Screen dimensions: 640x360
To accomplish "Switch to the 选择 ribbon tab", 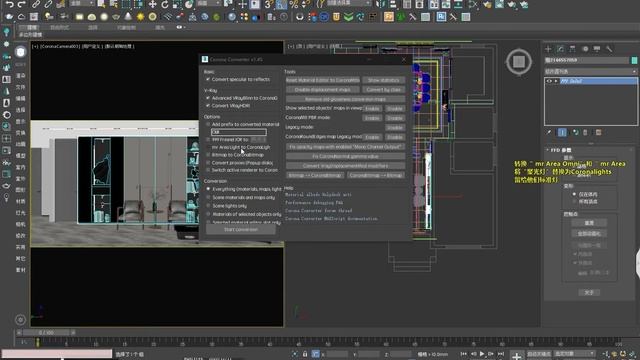I will 93,27.
